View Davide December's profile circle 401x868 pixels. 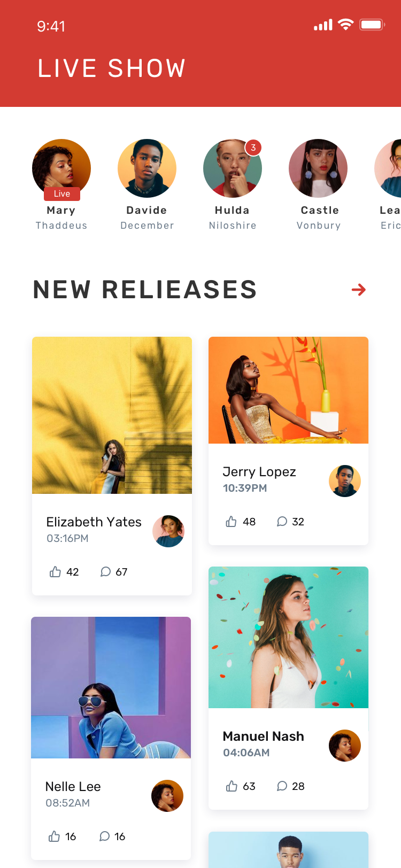click(147, 168)
